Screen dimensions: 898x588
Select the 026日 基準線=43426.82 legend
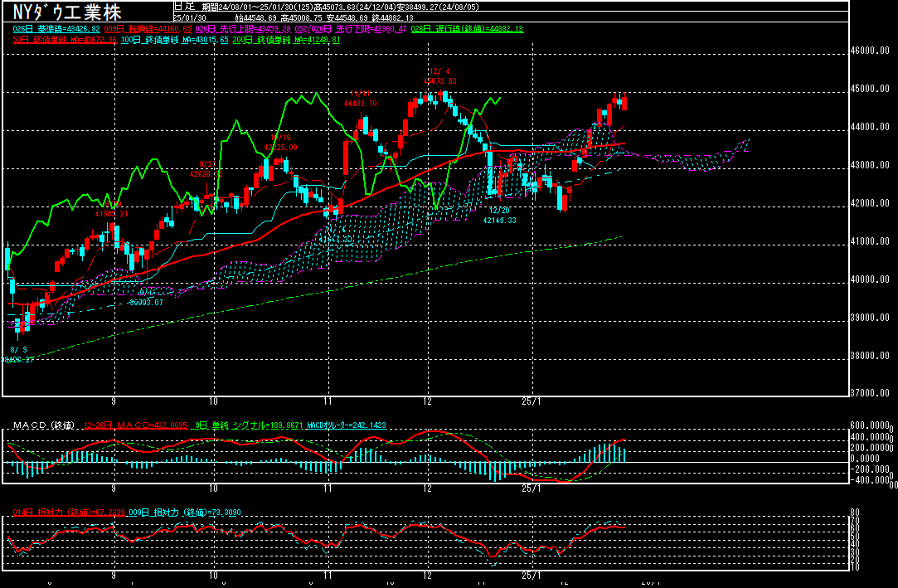coord(56,29)
